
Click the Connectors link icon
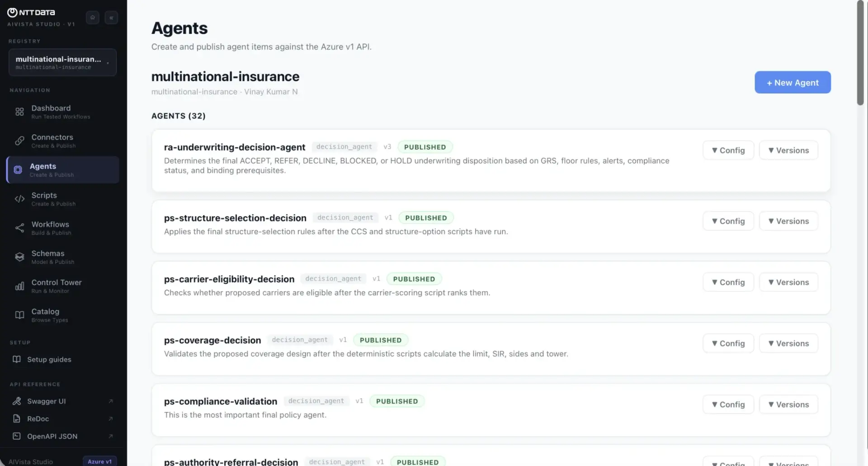[x=19, y=141]
